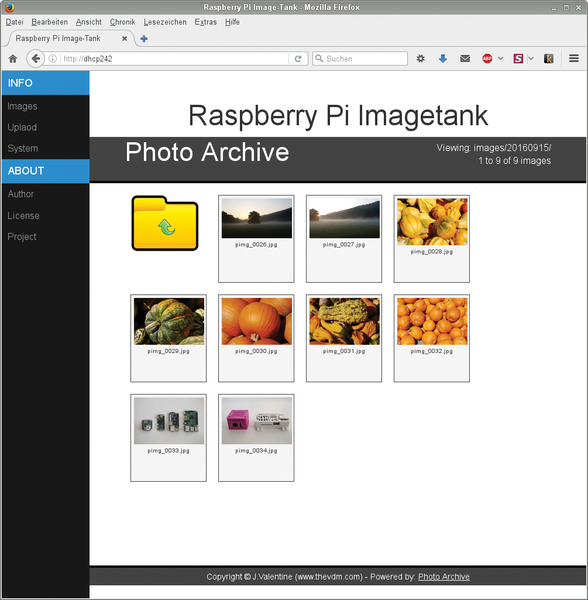Open the Project sidebar link
The image size is (588, 600).
(22, 237)
